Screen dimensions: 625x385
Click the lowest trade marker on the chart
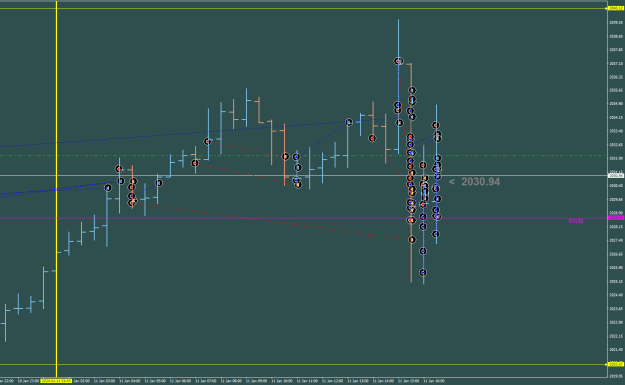423,272
